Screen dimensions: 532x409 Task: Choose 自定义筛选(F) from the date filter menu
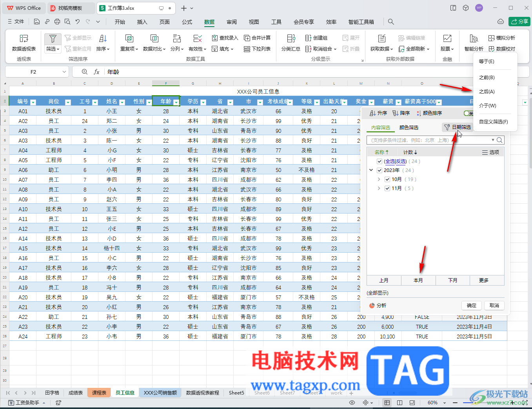point(496,122)
